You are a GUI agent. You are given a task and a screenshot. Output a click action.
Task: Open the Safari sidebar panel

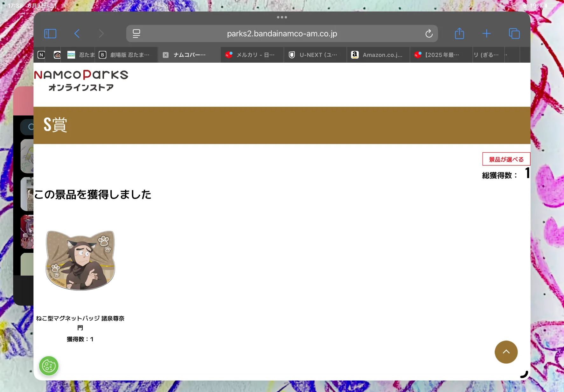point(50,33)
